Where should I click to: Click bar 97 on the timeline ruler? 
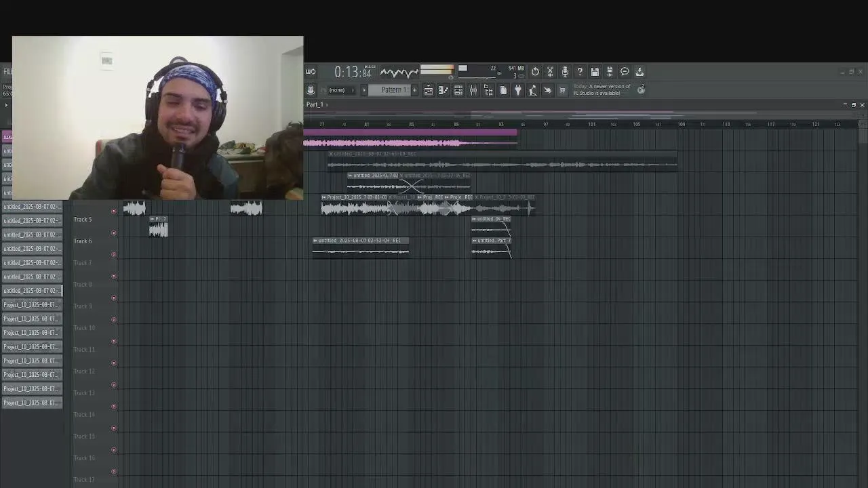[x=546, y=125]
